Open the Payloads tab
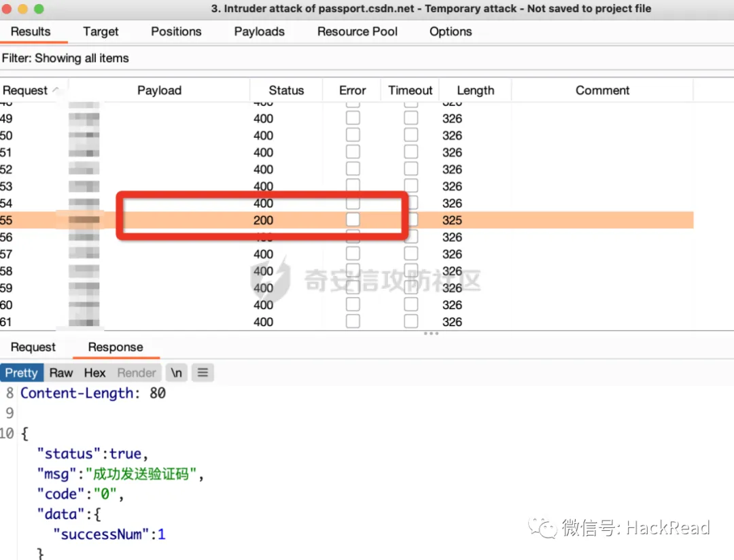The width and height of the screenshot is (734, 560). [x=259, y=31]
